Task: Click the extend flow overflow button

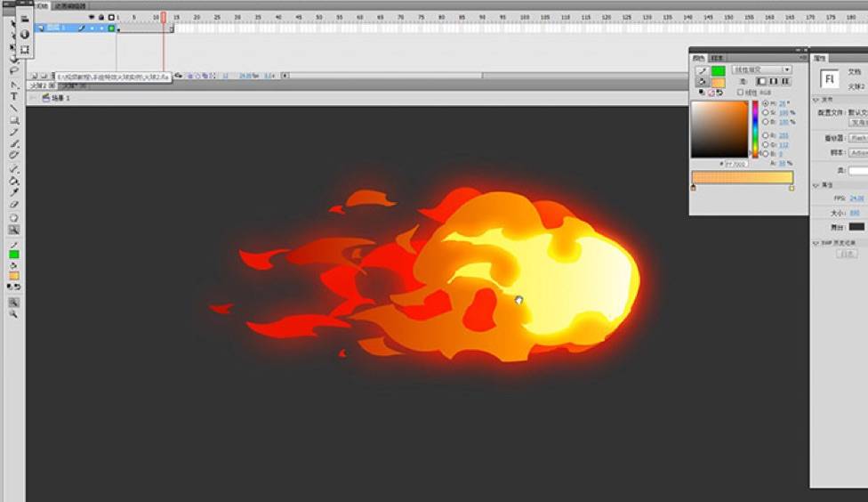Action: coord(761,82)
